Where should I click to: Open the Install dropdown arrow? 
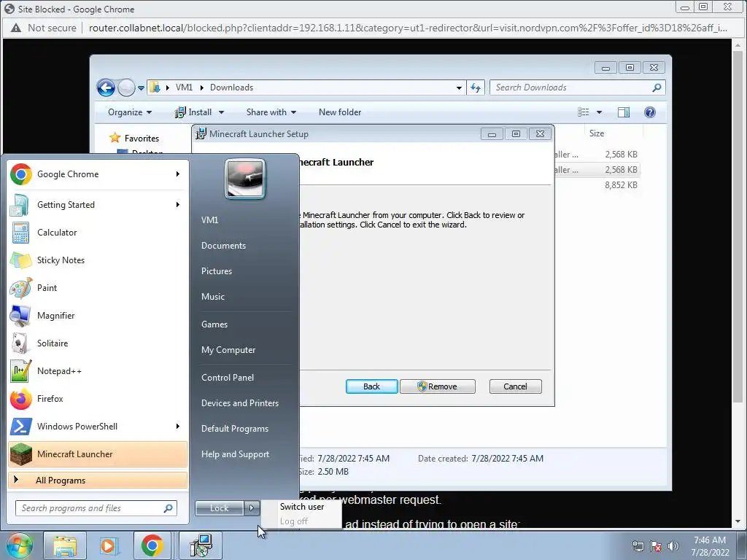(x=221, y=112)
